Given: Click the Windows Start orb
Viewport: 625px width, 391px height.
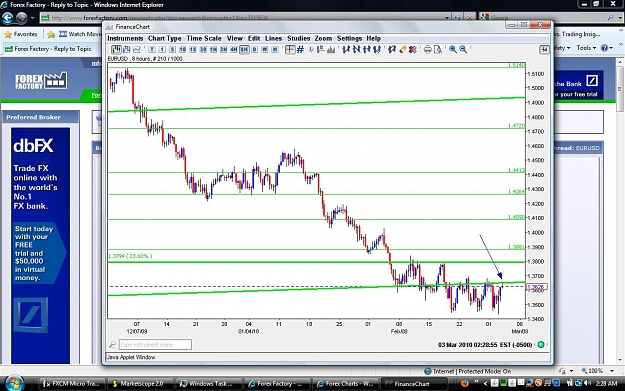Looking at the screenshot, I should (x=14, y=383).
